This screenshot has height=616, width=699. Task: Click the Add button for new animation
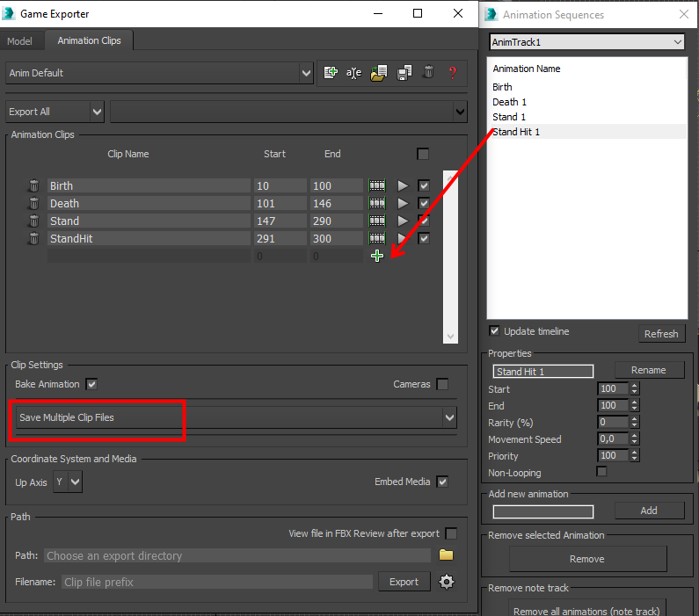pos(649,511)
